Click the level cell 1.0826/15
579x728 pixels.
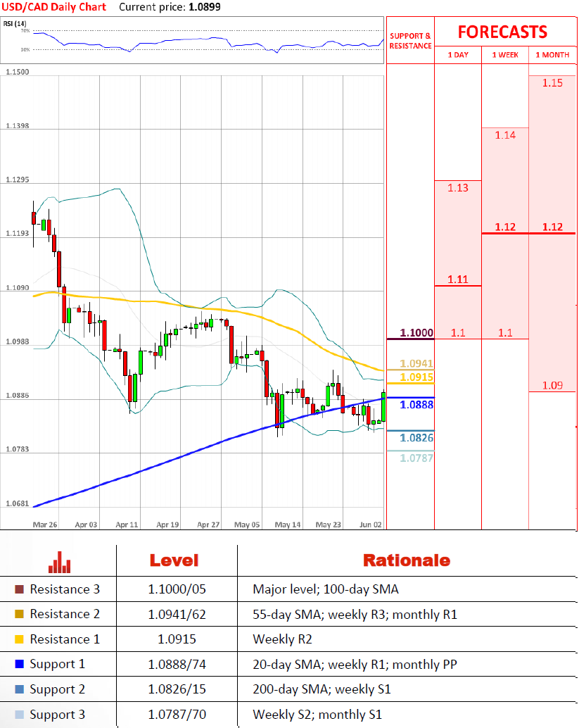177,689
